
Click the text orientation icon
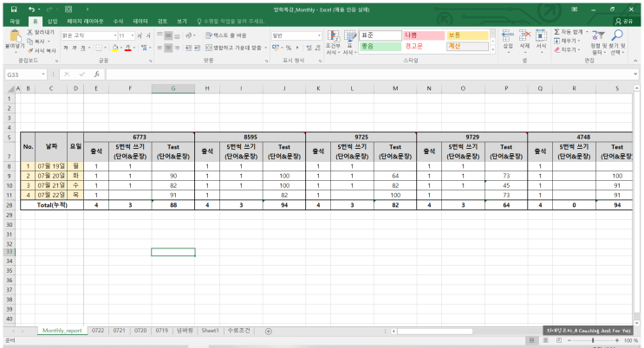189,35
